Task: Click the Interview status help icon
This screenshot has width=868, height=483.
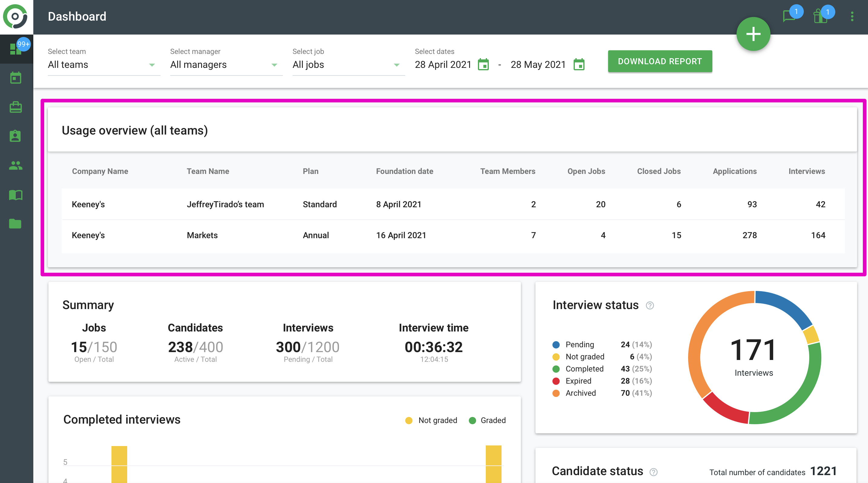Action: coord(650,305)
